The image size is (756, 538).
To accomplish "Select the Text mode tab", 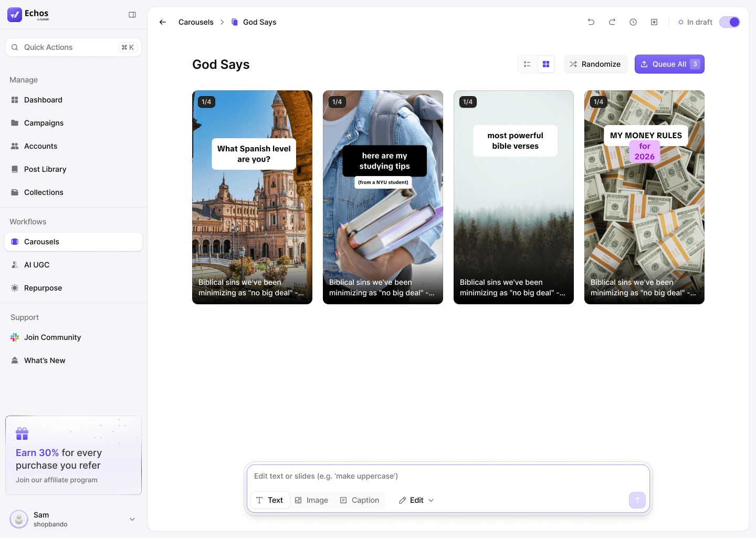I will pyautogui.click(x=269, y=500).
